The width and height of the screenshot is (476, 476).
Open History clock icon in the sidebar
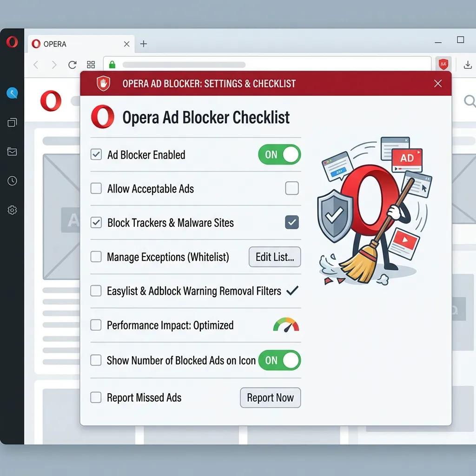[x=12, y=181]
